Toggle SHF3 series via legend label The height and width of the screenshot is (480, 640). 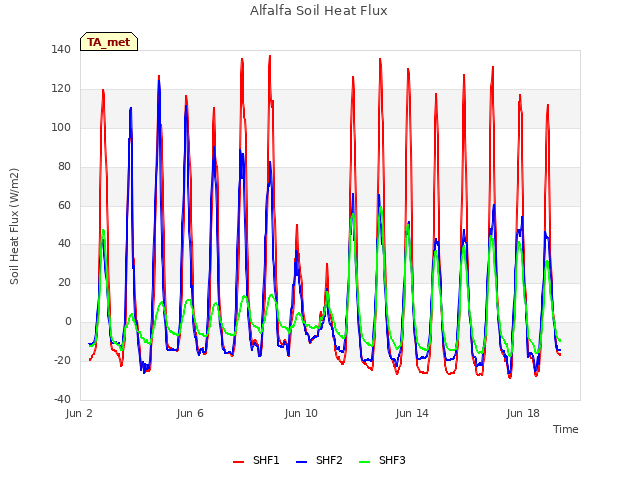[x=392, y=460]
